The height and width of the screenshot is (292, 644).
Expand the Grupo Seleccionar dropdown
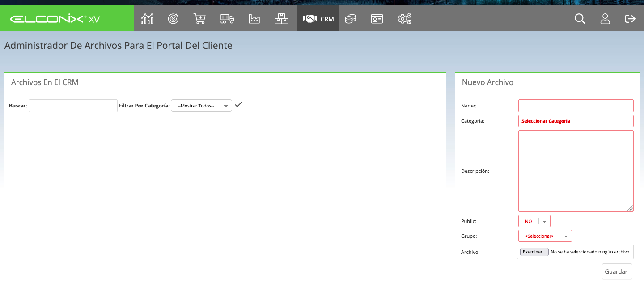pos(545,236)
